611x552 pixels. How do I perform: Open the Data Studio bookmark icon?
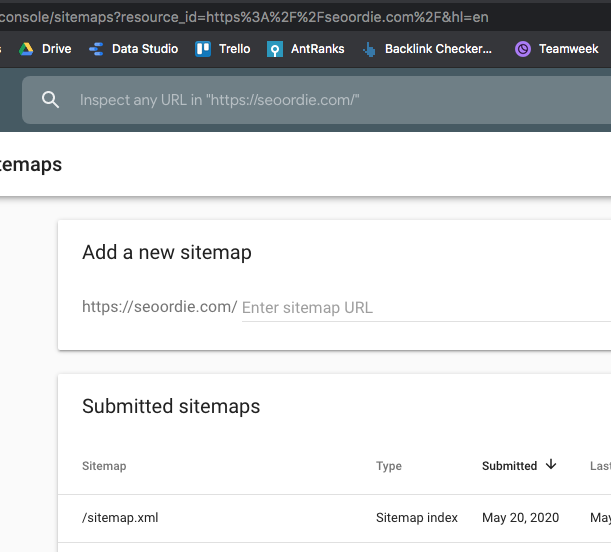point(96,49)
